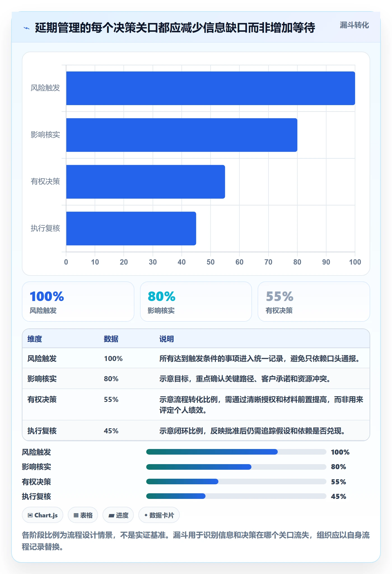
Task: Click the 45% label beside the last progress bar
Action: click(x=339, y=496)
